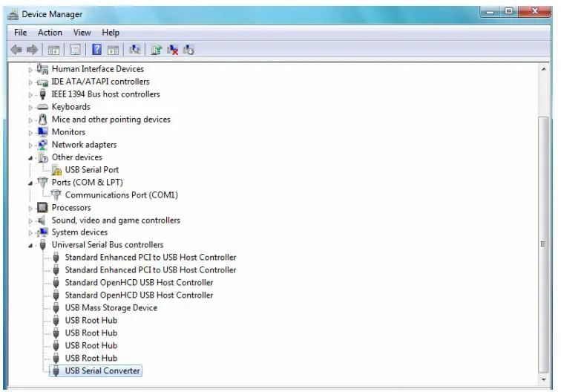Click the USB Mass Storage Device plug icon

coord(56,308)
